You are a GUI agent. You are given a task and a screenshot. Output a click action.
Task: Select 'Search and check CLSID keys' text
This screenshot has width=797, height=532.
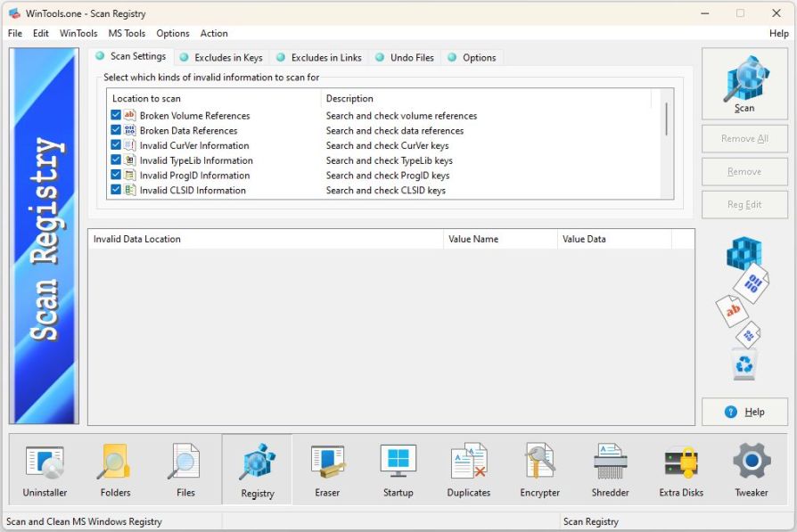(385, 190)
